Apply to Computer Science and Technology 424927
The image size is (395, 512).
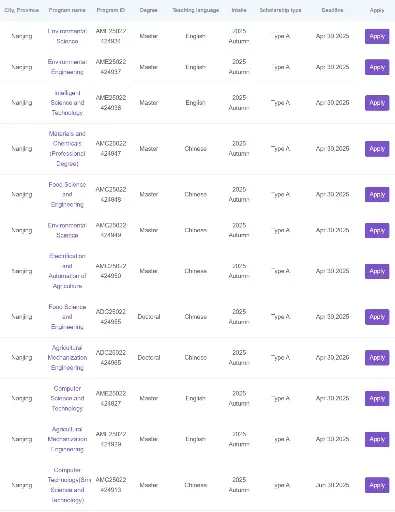pyautogui.click(x=377, y=398)
